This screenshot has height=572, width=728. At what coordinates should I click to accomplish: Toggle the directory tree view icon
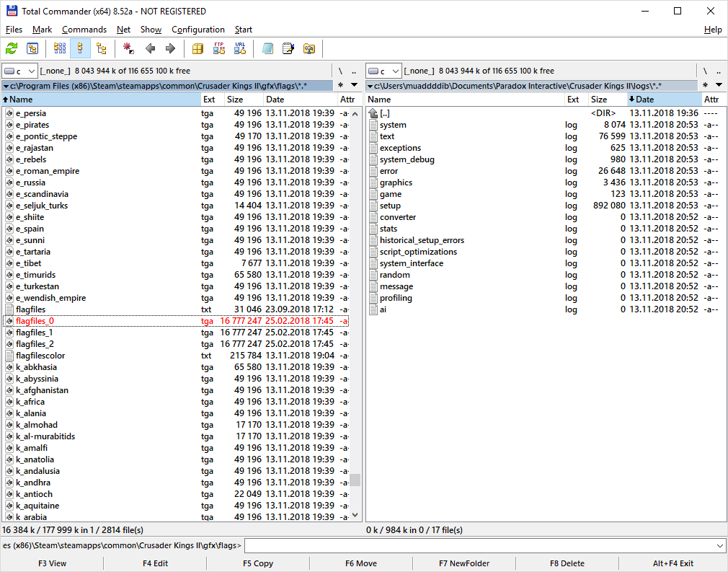[x=101, y=48]
